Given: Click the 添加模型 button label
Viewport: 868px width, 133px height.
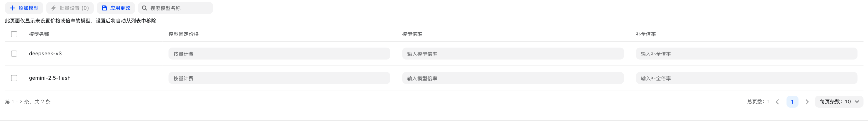Looking at the screenshot, I should [28, 8].
